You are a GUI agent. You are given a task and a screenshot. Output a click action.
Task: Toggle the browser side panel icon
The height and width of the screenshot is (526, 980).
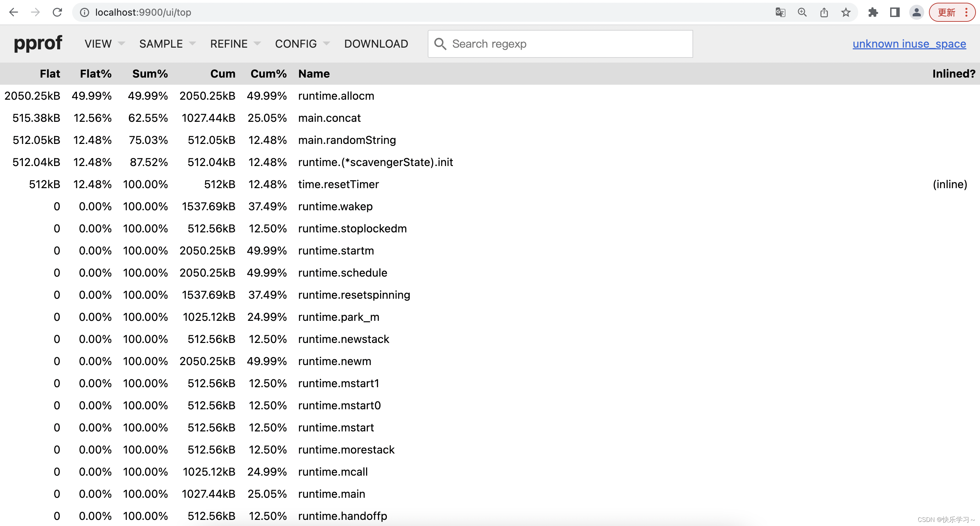(895, 13)
